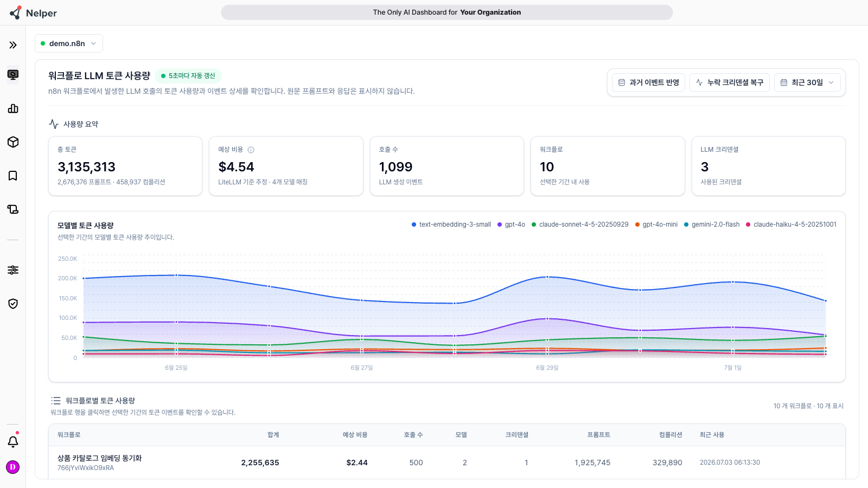Open the bookmark sidebar icon
This screenshot has width=868, height=488.
[x=13, y=176]
